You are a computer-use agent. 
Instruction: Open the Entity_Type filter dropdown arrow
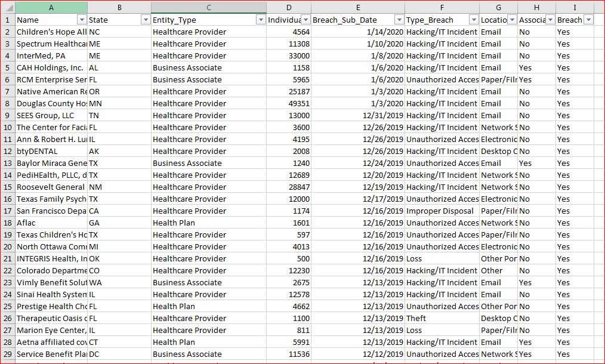pos(261,20)
